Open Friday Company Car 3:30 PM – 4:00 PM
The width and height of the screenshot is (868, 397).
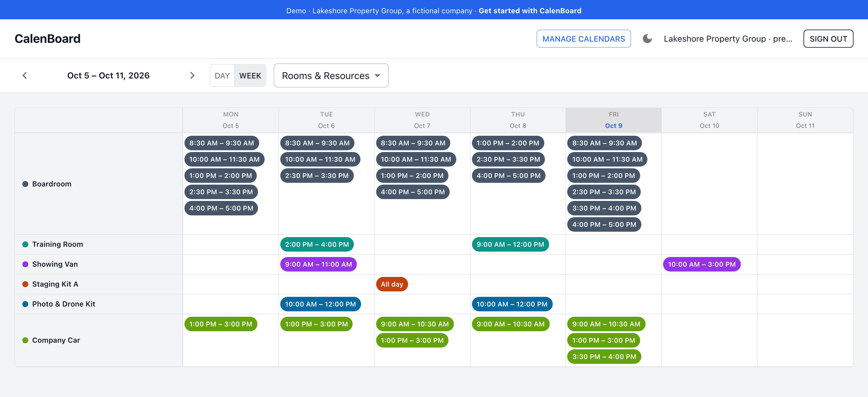click(x=604, y=357)
